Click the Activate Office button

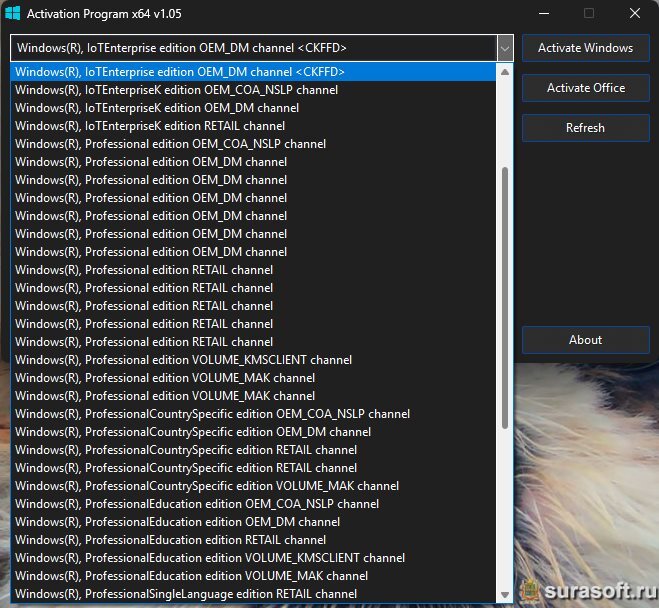[585, 88]
